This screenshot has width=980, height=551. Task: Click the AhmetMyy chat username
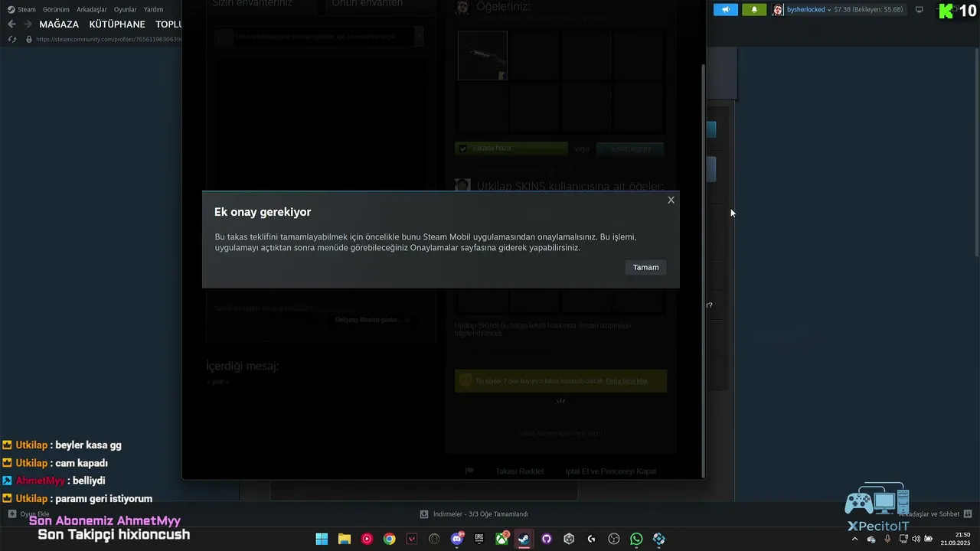coord(41,481)
